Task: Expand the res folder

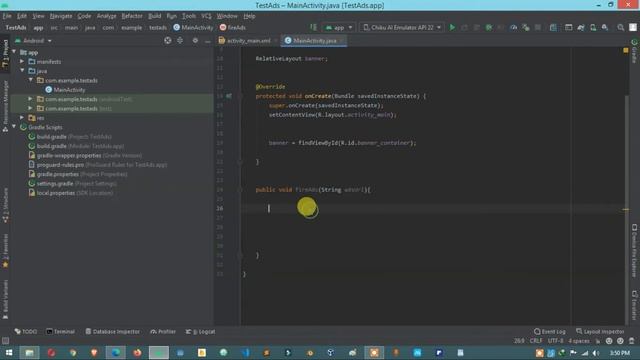Action: coord(22,118)
